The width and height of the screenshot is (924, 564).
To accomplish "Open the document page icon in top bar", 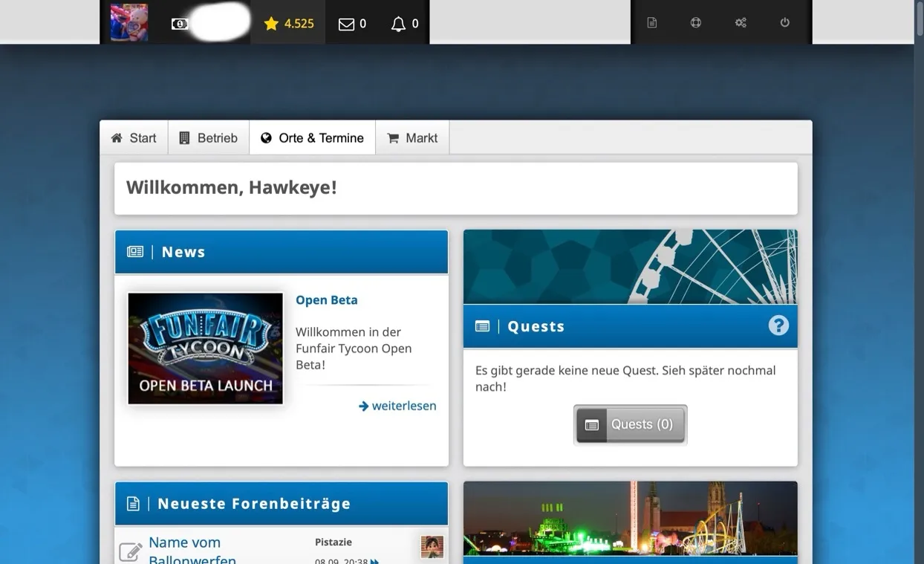I will click(x=651, y=22).
